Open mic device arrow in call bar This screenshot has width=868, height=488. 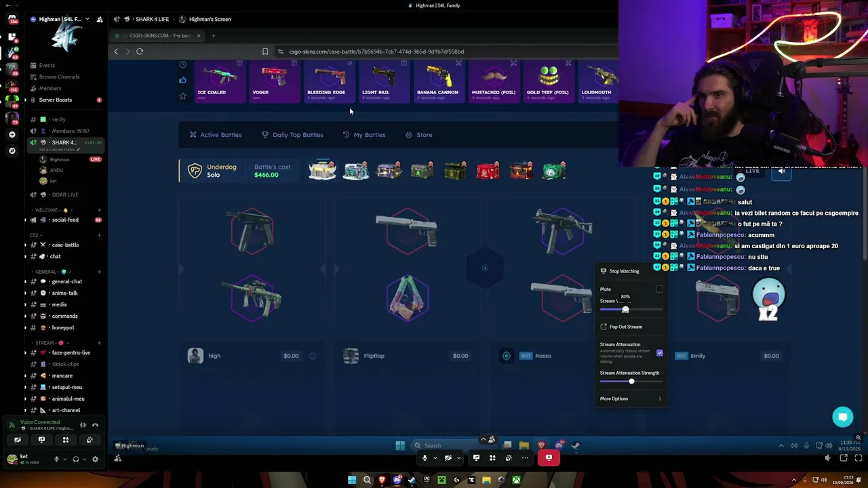tap(435, 458)
